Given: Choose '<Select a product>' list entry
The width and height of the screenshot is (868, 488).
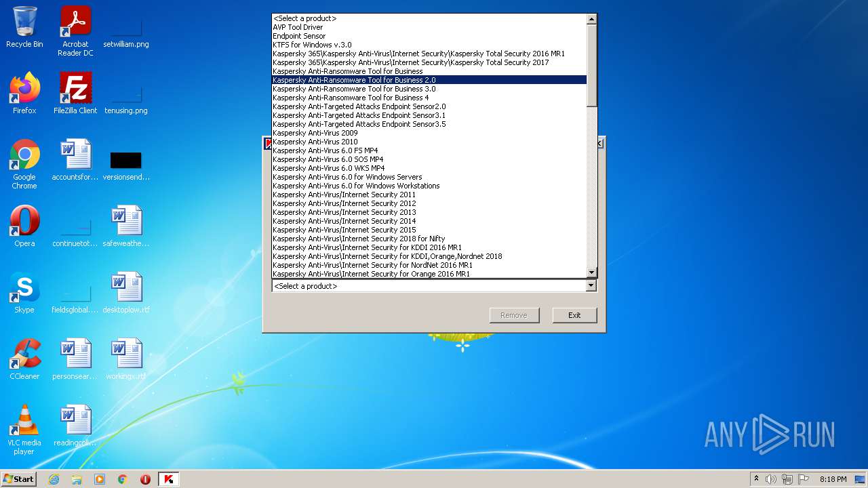Looking at the screenshot, I should click(429, 18).
